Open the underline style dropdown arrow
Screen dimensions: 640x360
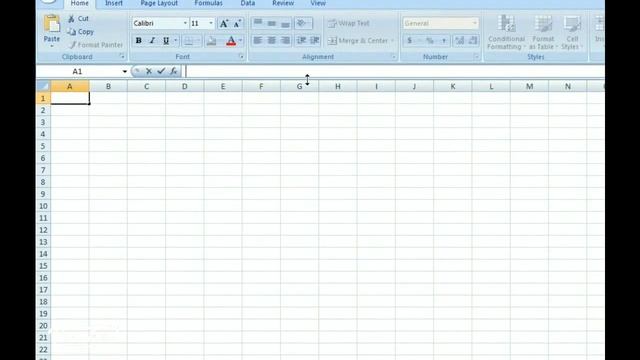(176, 41)
